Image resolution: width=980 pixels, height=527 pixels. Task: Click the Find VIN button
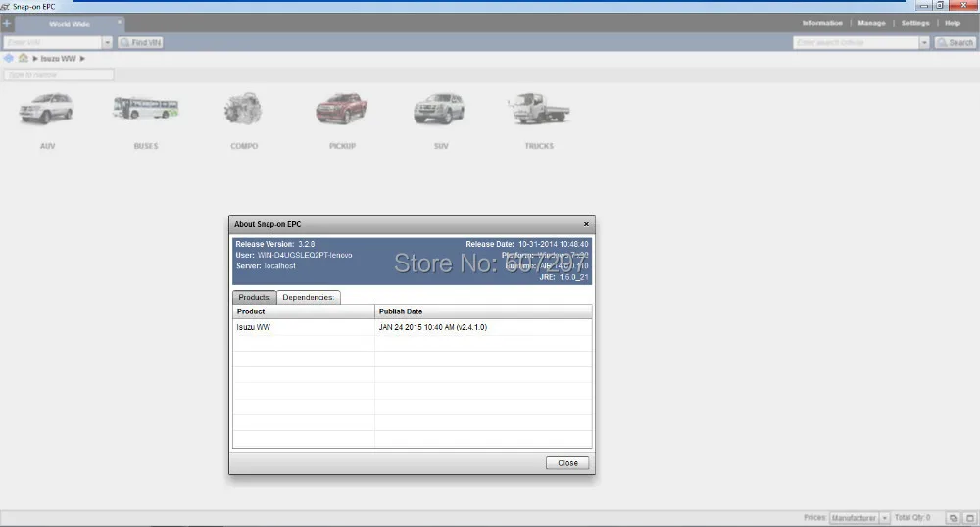point(140,42)
